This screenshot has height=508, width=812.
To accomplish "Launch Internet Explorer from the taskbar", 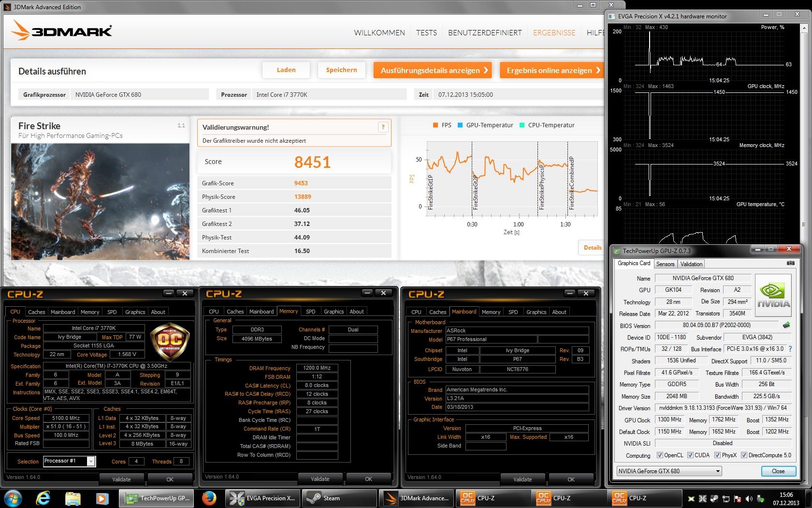I will click(x=43, y=498).
